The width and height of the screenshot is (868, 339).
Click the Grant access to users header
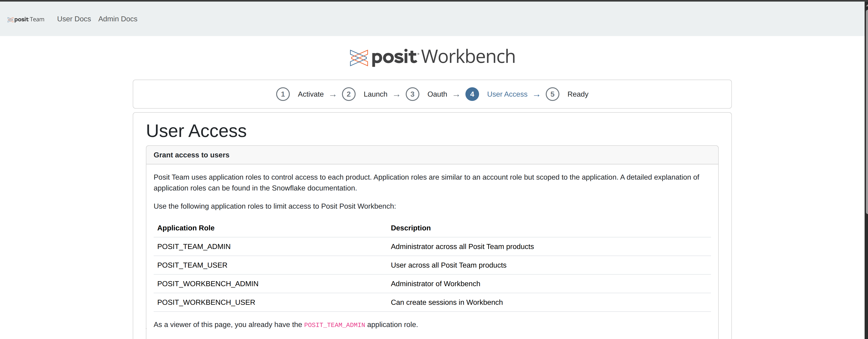click(x=432, y=155)
